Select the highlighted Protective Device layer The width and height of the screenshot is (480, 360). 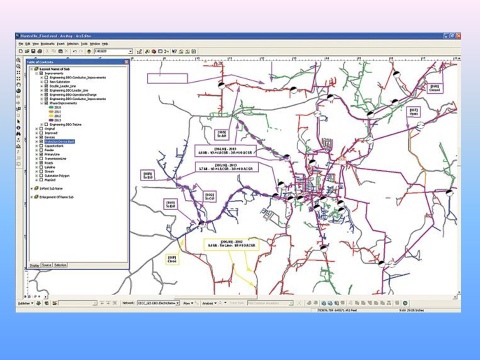pyautogui.click(x=60, y=142)
